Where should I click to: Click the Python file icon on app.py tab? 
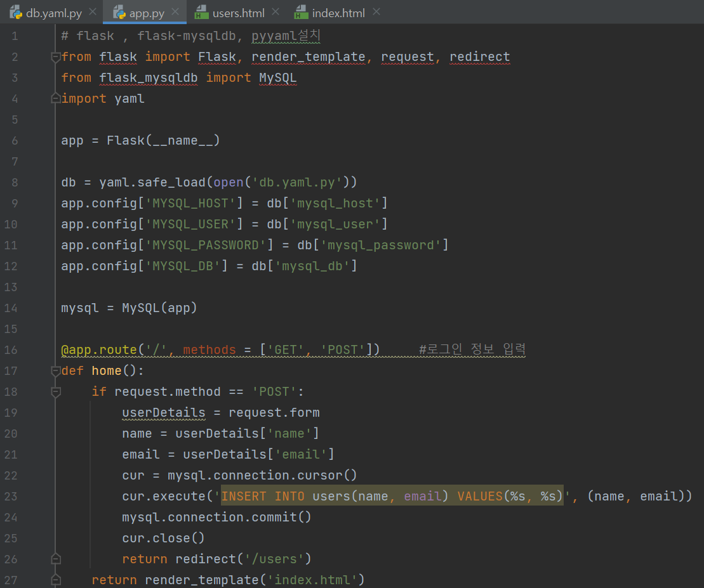coord(119,13)
